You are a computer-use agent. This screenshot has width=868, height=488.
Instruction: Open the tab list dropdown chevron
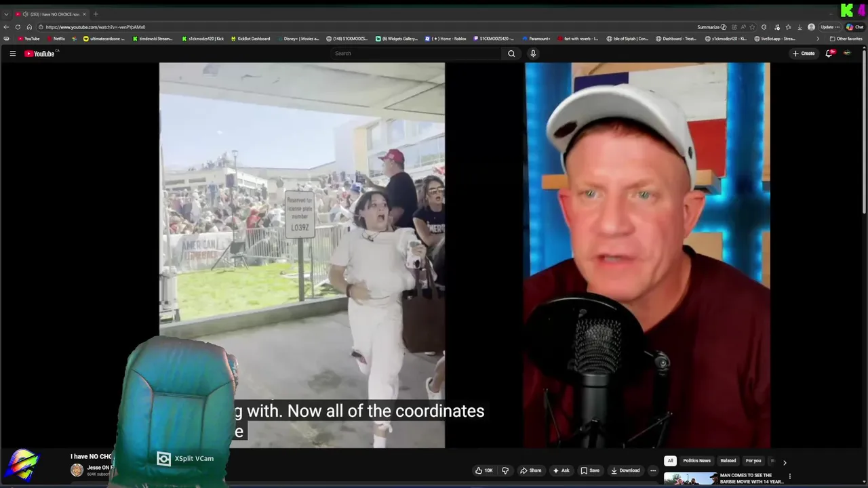6,14
